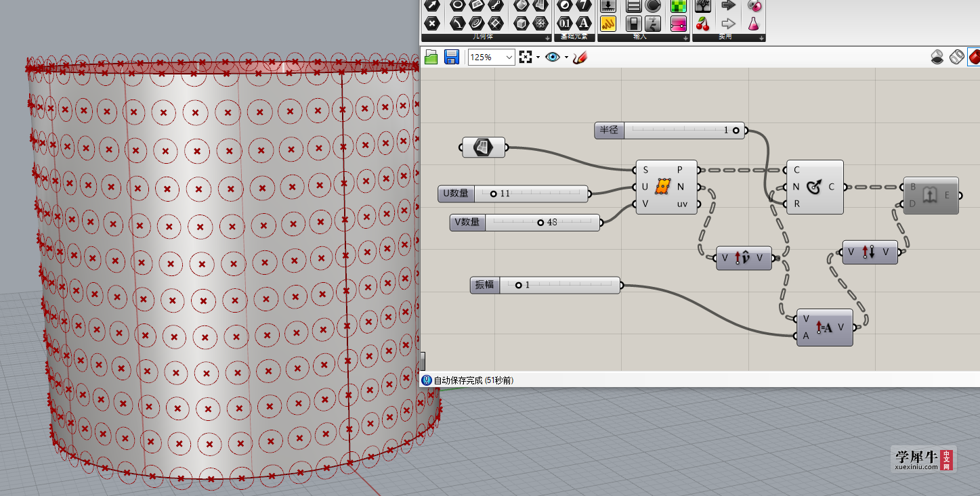Select the bare tree icon
The image size is (980, 496).
click(703, 5)
